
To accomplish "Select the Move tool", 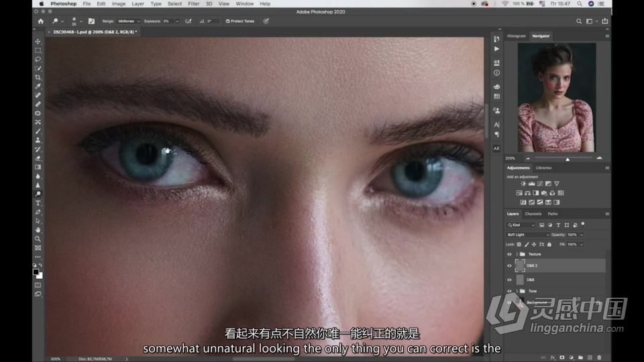I will pos(38,42).
